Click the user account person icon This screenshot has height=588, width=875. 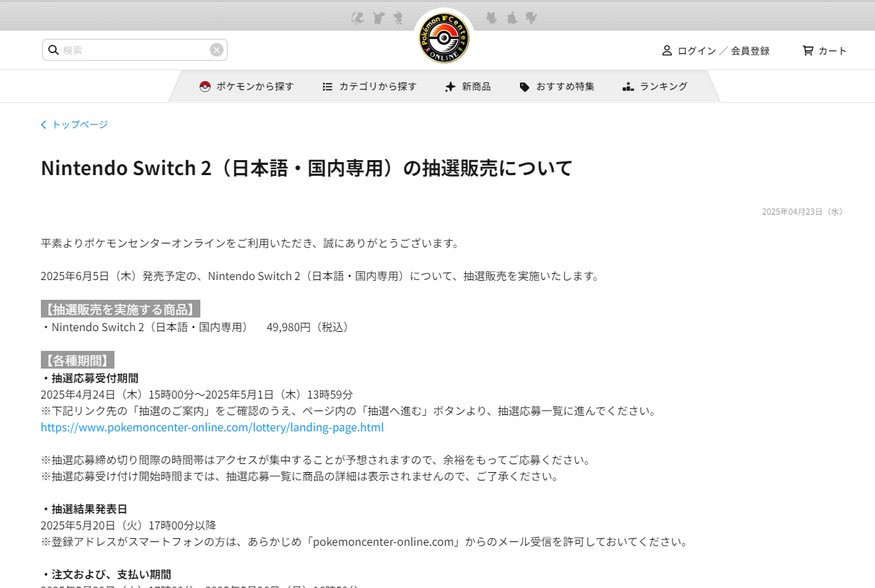pos(667,50)
